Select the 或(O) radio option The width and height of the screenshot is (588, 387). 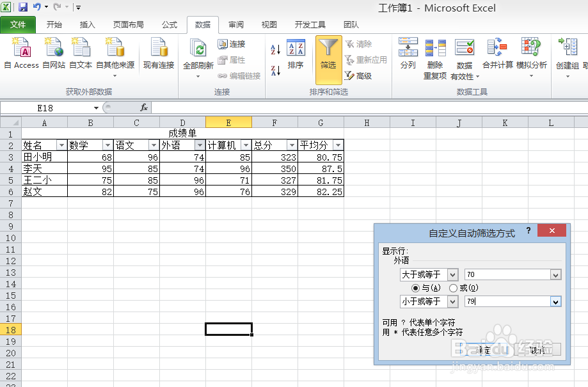(454, 288)
